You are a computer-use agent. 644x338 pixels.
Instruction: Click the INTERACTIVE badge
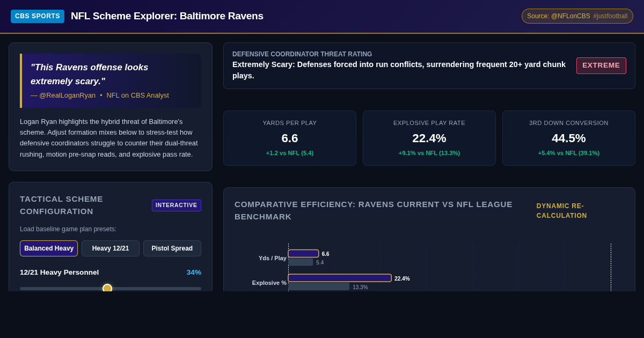coord(177,205)
